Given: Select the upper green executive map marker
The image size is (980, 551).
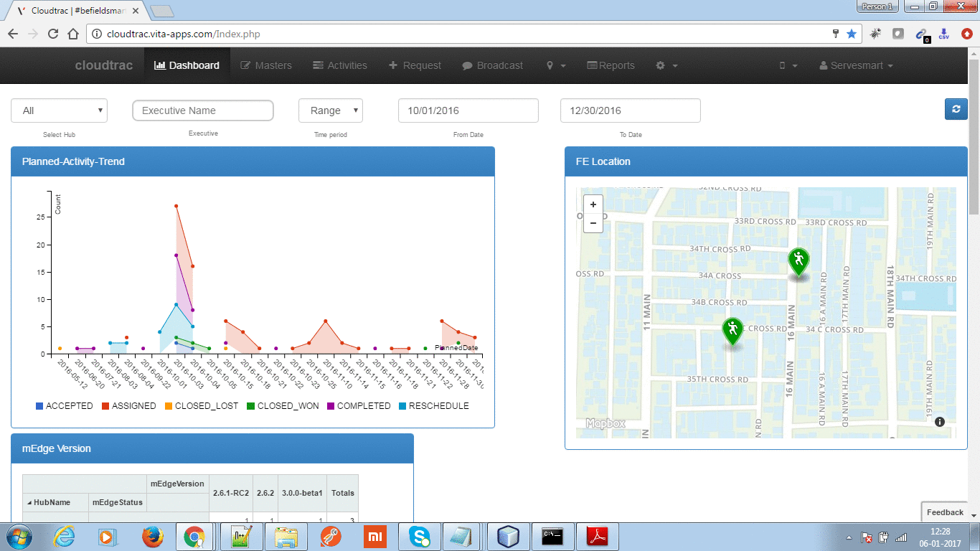Looking at the screenshot, I should pyautogui.click(x=798, y=262).
